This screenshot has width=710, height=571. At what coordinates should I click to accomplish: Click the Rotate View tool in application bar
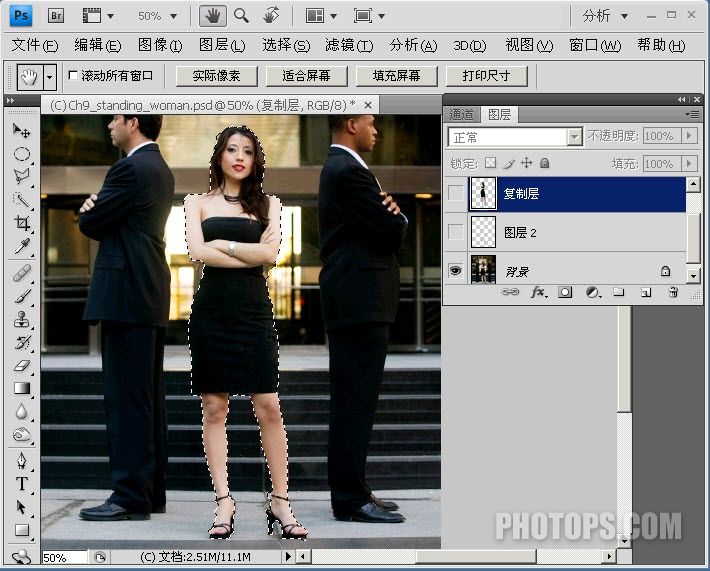(271, 16)
